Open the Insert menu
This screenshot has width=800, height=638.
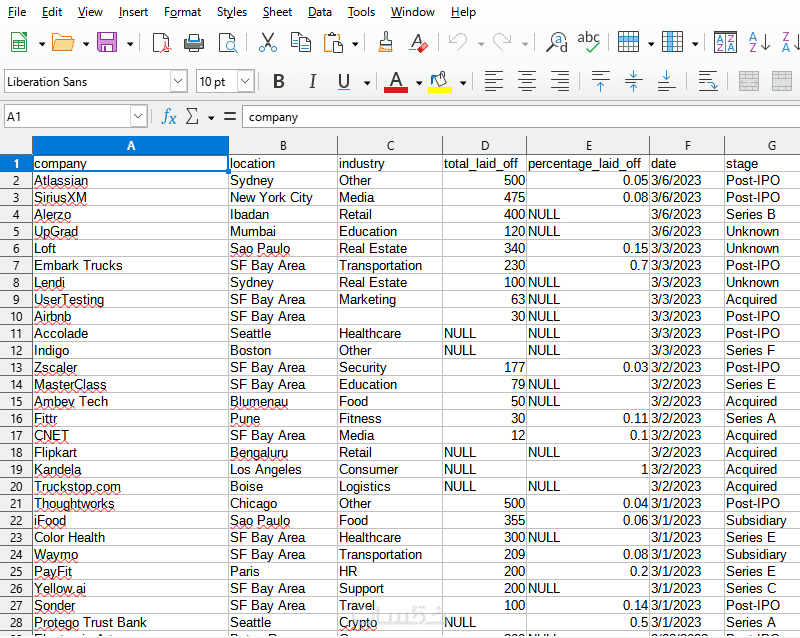133,12
